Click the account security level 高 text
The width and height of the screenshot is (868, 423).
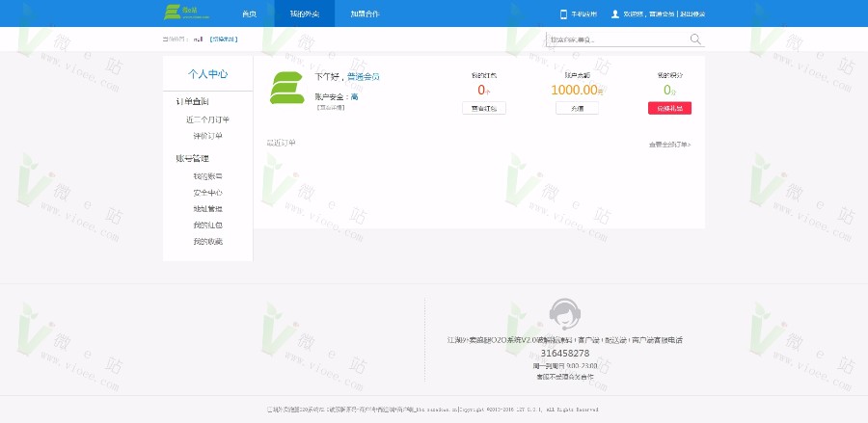click(354, 96)
